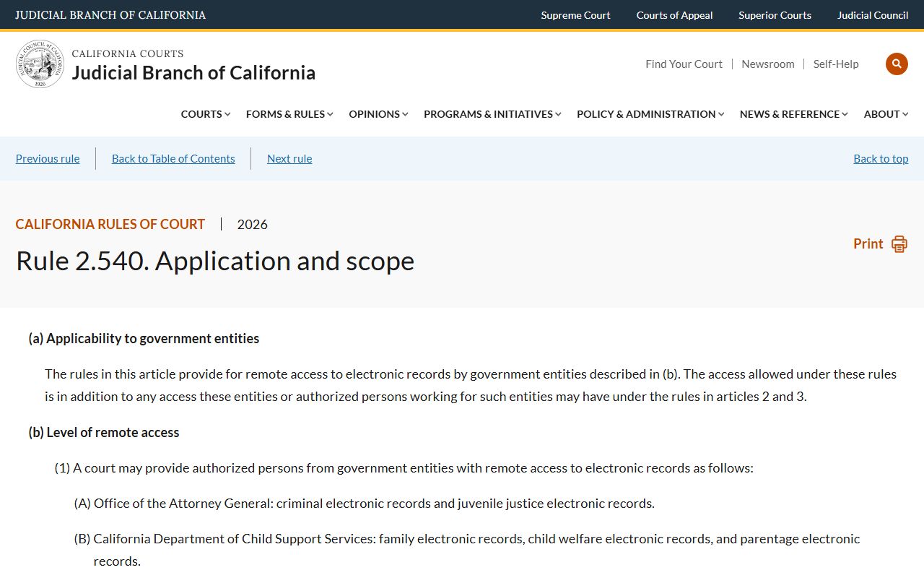This screenshot has height=578, width=924.
Task: Open the Newsroom link
Action: (x=768, y=64)
